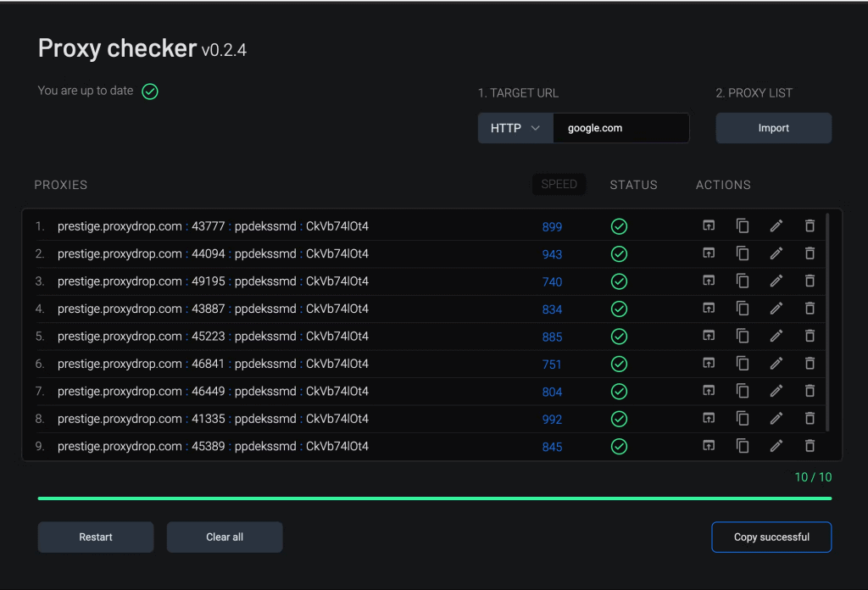Open proxy 5 externally
The width and height of the screenshot is (868, 590).
[x=709, y=336]
